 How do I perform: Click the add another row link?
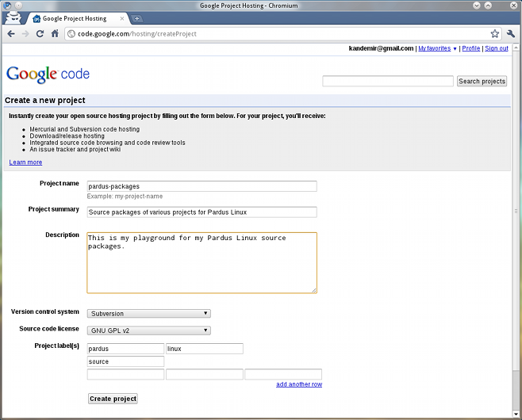[299, 384]
